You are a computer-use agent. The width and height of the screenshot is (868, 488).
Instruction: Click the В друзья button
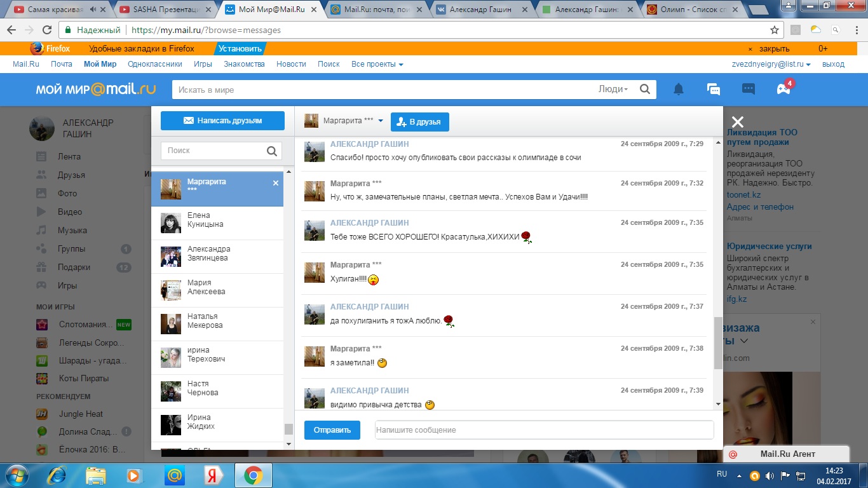[x=420, y=122]
